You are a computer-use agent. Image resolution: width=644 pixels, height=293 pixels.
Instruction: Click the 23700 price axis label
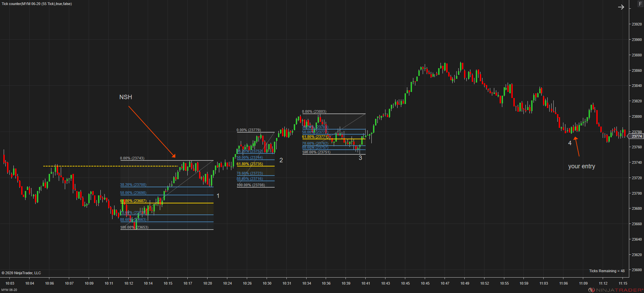637,193
